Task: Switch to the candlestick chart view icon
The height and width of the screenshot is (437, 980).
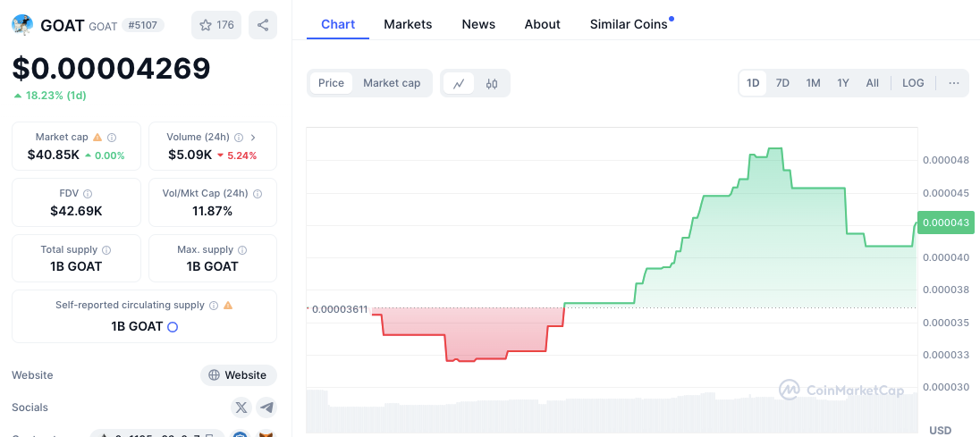Action: coord(492,83)
